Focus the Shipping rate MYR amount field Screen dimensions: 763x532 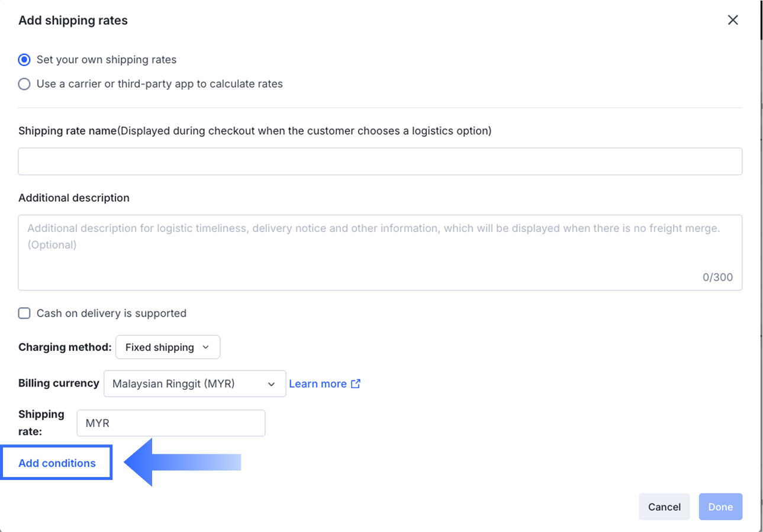(171, 423)
